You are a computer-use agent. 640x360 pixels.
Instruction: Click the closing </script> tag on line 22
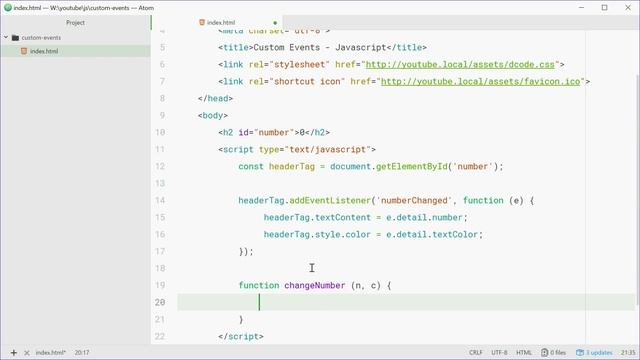tap(241, 336)
